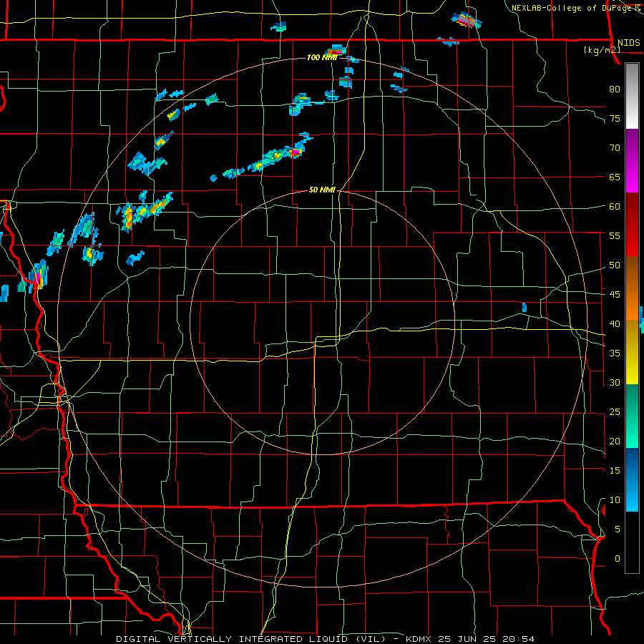The height and width of the screenshot is (644, 644).
Task: Click the color scale value 75
Action: 615,119
